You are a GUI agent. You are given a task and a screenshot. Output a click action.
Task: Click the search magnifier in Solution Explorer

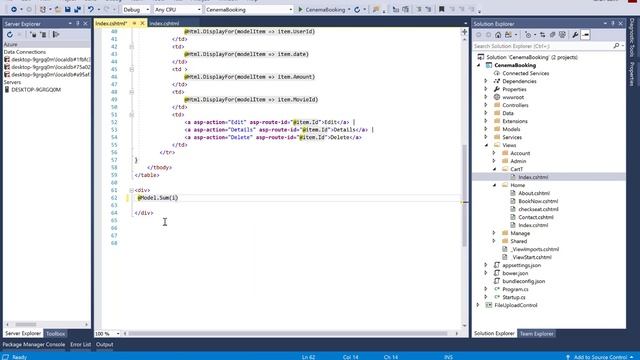[616, 46]
